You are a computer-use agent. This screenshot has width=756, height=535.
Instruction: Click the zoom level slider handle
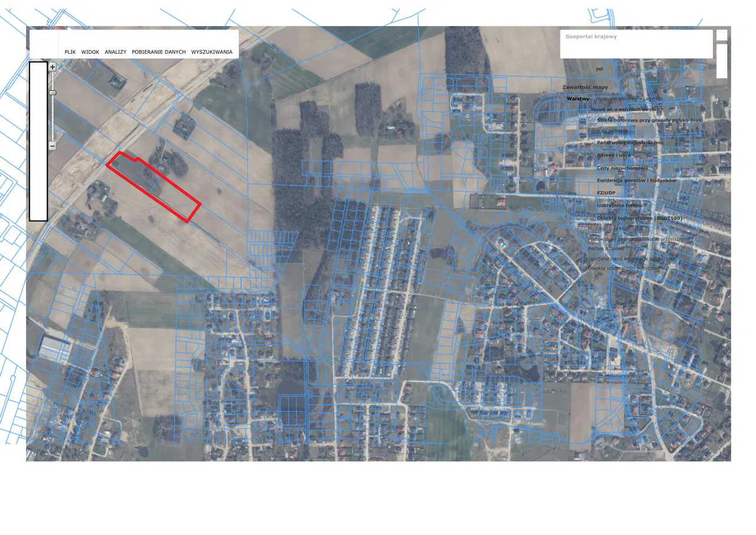53,93
